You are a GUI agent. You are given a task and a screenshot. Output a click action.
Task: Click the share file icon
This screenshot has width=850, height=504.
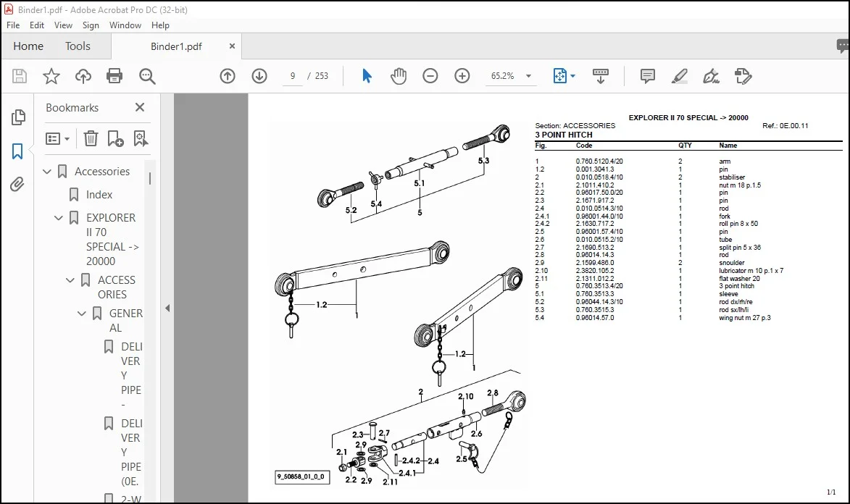[x=743, y=76]
